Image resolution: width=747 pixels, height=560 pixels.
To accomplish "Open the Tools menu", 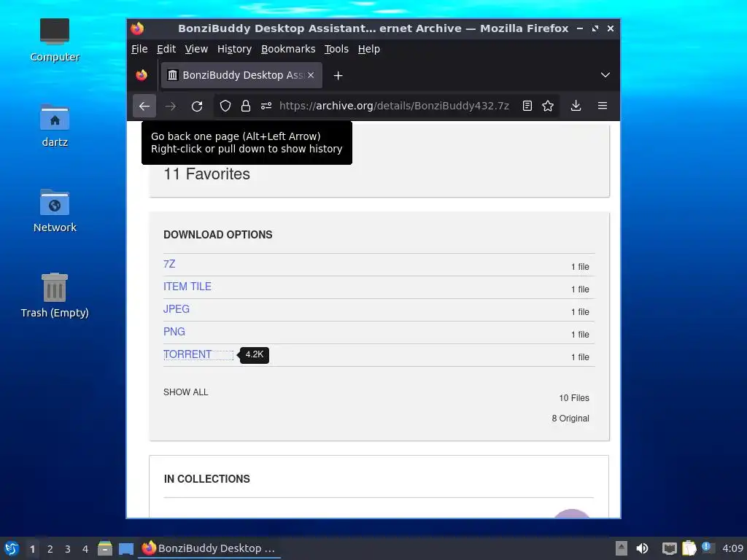I will [336, 49].
